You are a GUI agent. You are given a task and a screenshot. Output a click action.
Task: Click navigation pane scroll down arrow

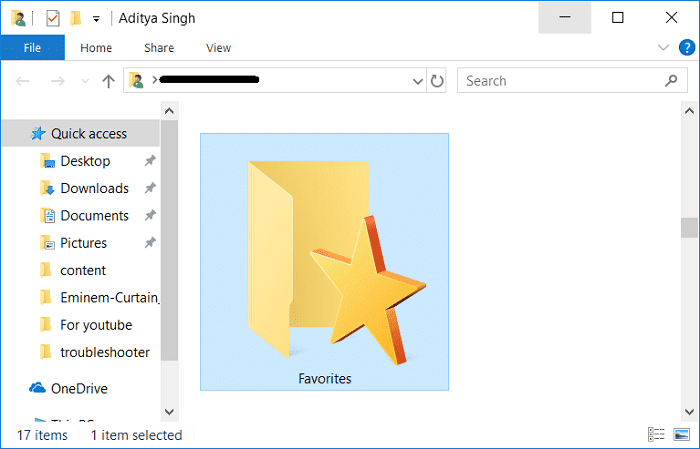pyautogui.click(x=169, y=412)
